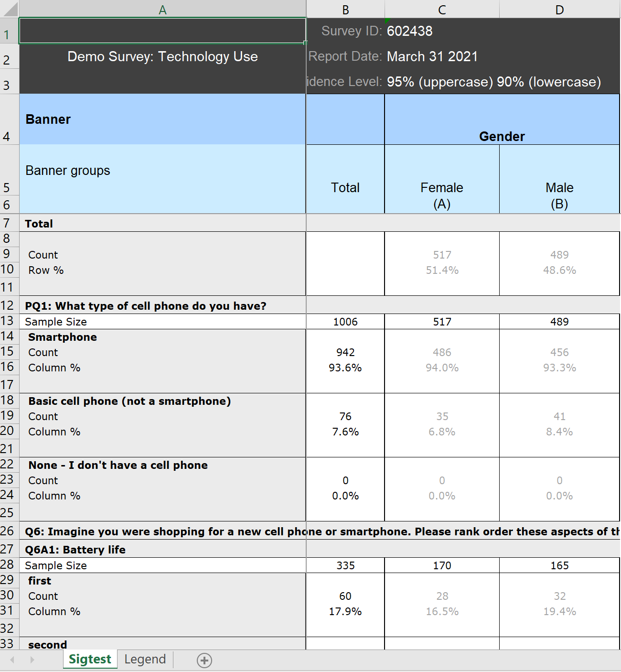
Task: Select row 1 header
Action: pyautogui.click(x=9, y=31)
